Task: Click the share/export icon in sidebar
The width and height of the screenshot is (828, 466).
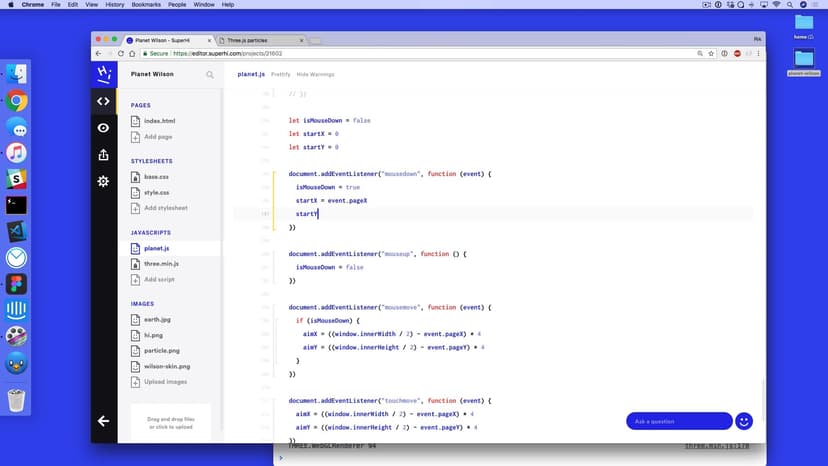Action: [x=103, y=155]
